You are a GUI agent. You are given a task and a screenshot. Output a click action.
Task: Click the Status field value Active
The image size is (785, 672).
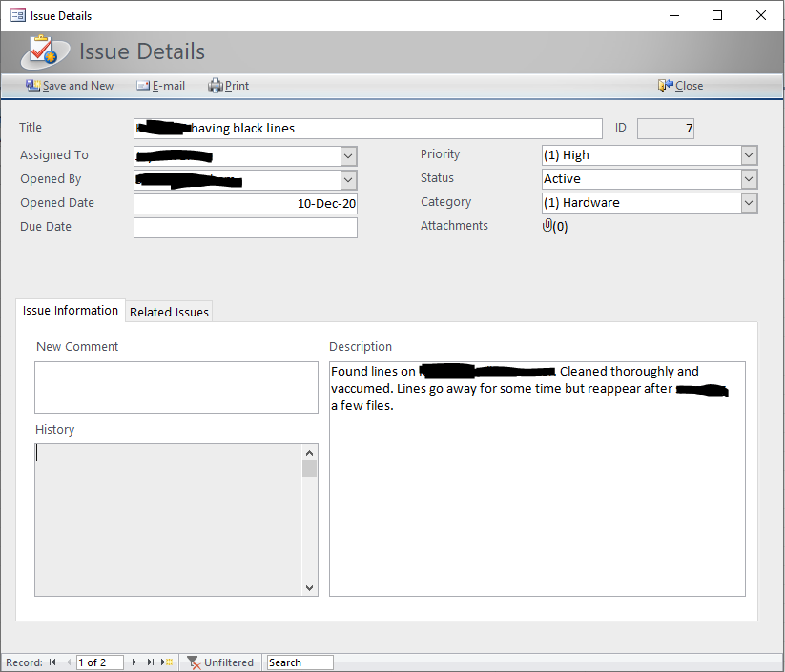point(562,179)
